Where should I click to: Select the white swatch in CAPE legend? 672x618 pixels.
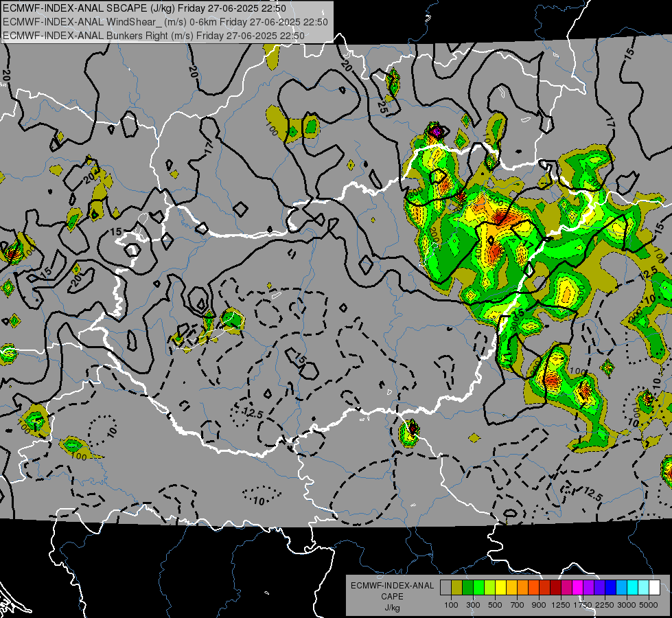[654, 587]
